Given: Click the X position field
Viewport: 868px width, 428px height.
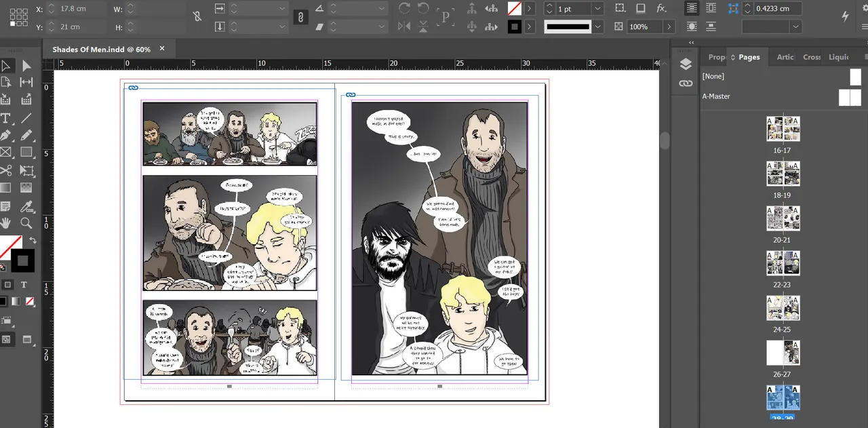Looking at the screenshot, I should 83,9.
